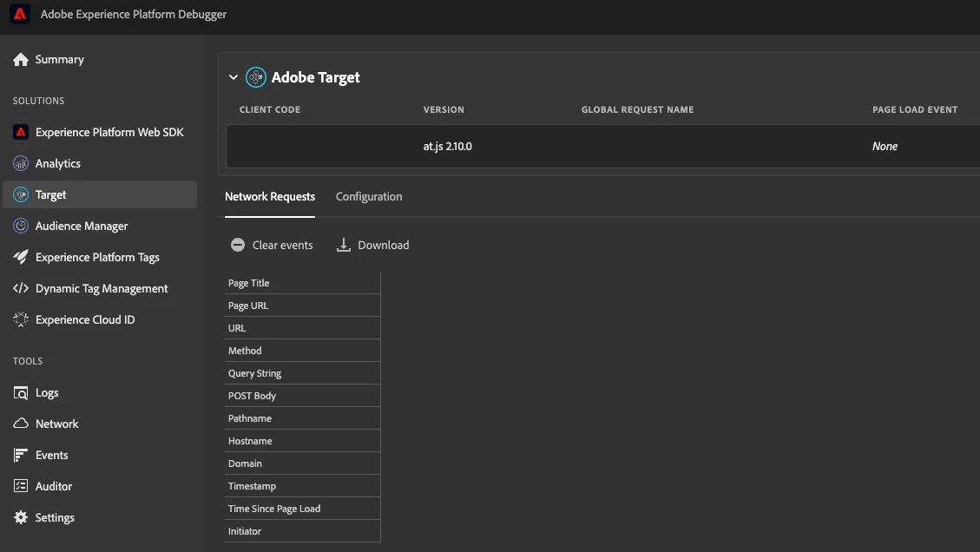This screenshot has height=552, width=980.
Task: Click the Page URL row
Action: (302, 305)
